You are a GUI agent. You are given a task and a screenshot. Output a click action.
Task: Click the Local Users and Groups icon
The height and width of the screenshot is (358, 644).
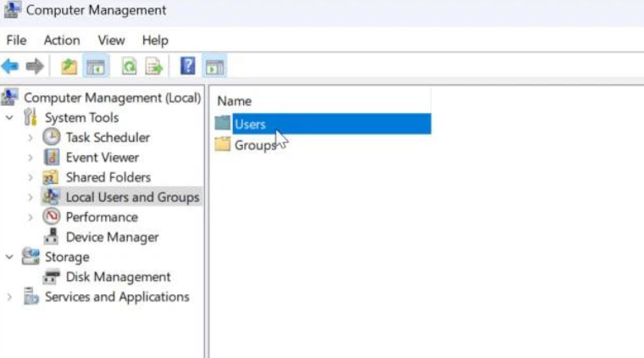point(52,197)
